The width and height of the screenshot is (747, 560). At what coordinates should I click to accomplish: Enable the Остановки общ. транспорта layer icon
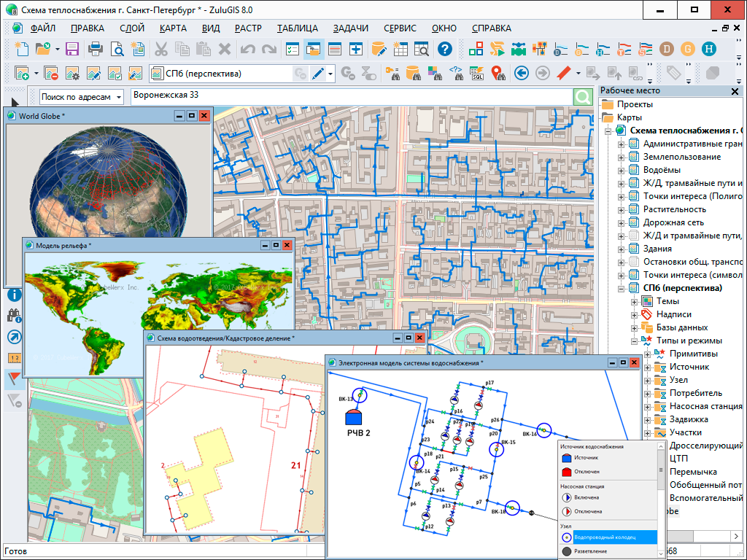pos(633,262)
